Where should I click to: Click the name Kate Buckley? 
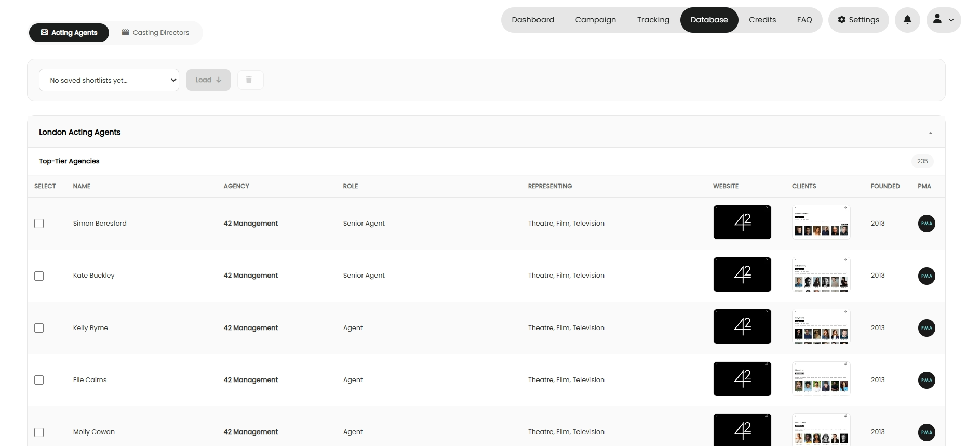pyautogui.click(x=94, y=276)
